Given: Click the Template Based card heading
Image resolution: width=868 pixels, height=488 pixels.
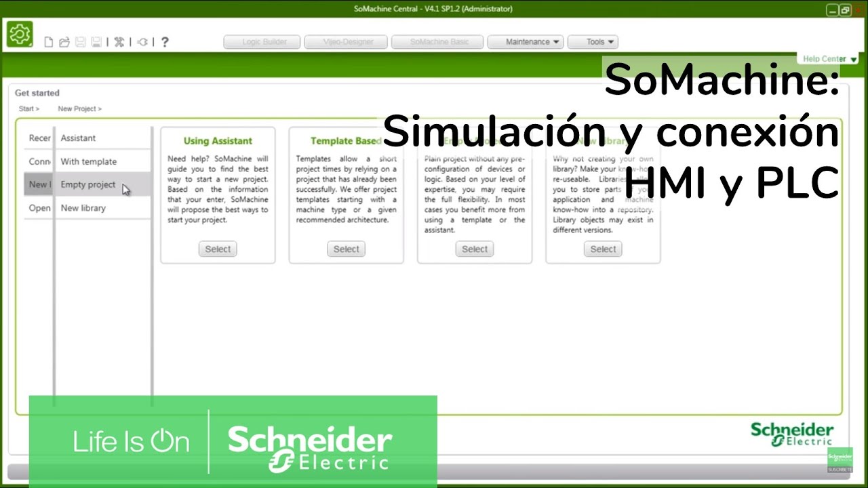Looking at the screenshot, I should point(347,141).
